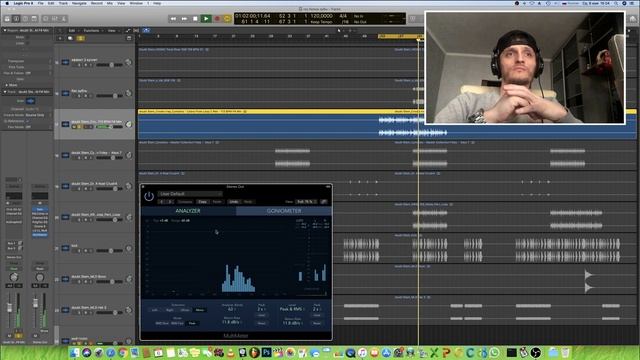Select Peak in the Mode options
640x360 pixels.
(192, 323)
